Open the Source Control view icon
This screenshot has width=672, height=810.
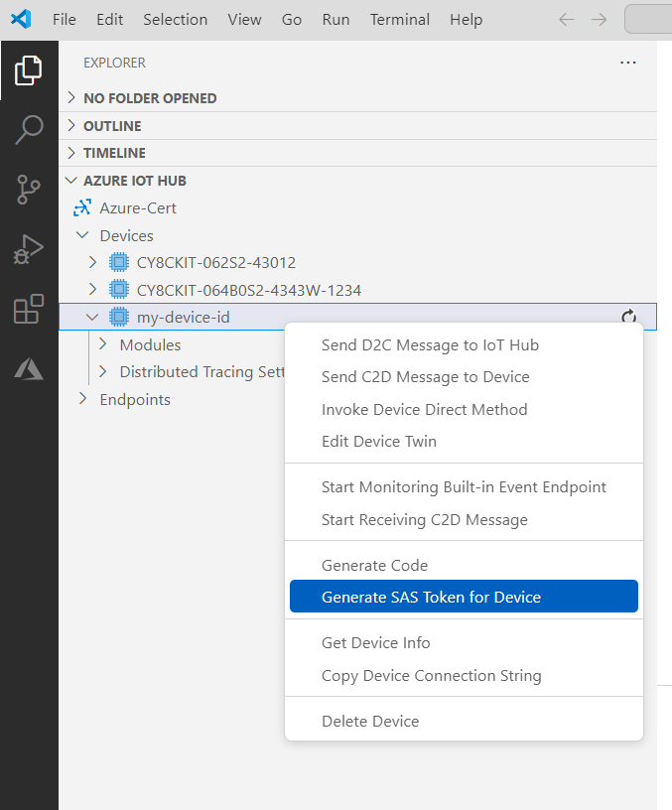[29, 189]
